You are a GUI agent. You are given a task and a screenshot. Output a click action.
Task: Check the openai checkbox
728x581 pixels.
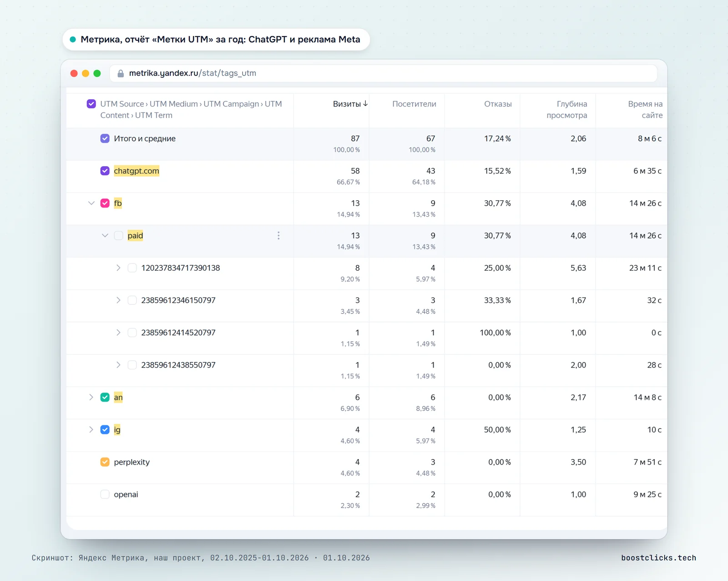point(105,494)
